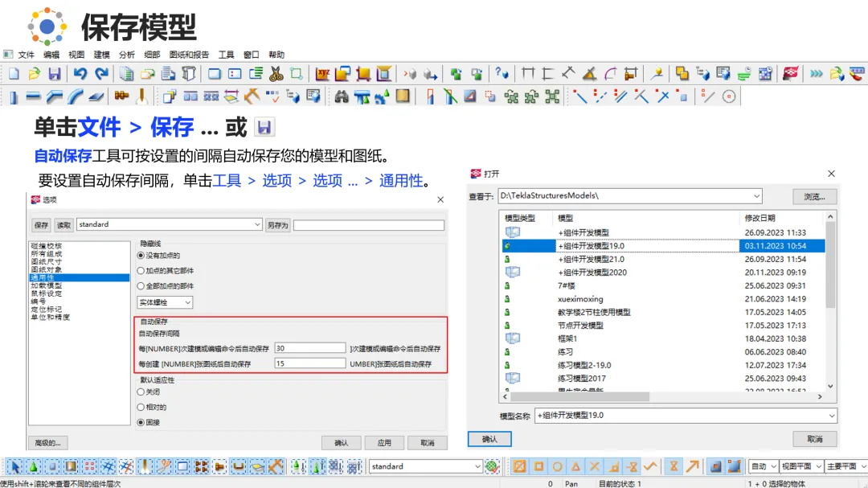Expand the 实体螺栓 dropdown
The height and width of the screenshot is (488, 868).
(187, 302)
